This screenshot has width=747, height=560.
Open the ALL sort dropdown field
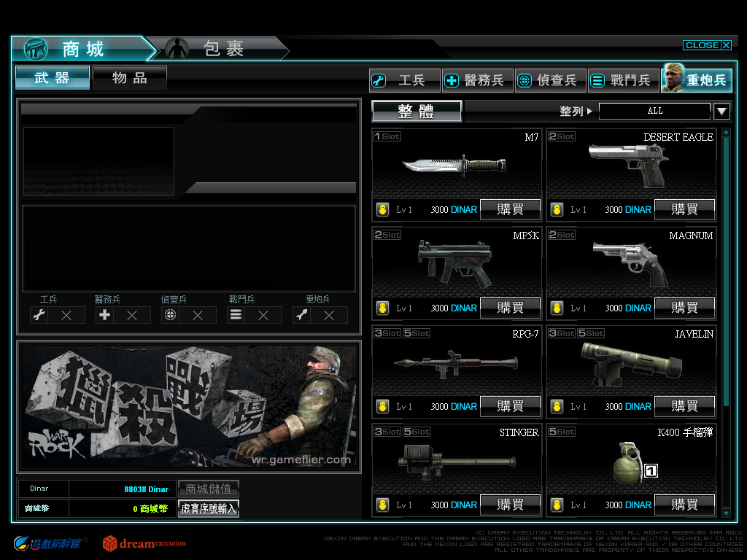[x=654, y=111]
